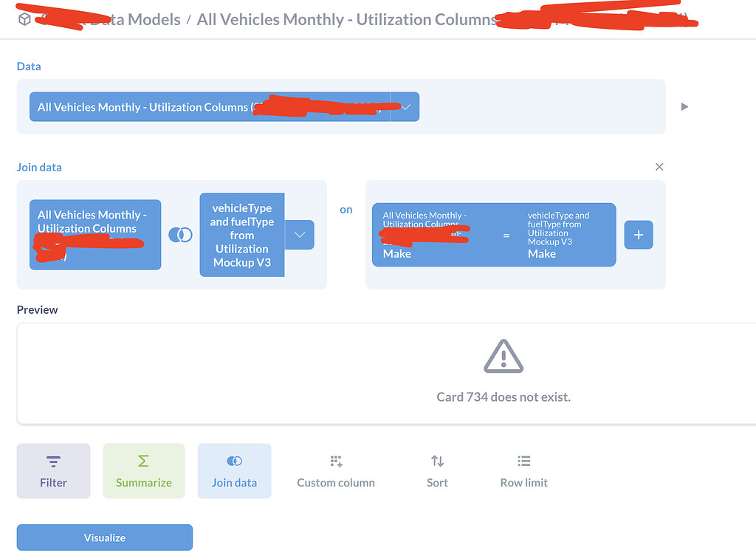
Task: Change join type via the Venn icon
Action: [180, 234]
